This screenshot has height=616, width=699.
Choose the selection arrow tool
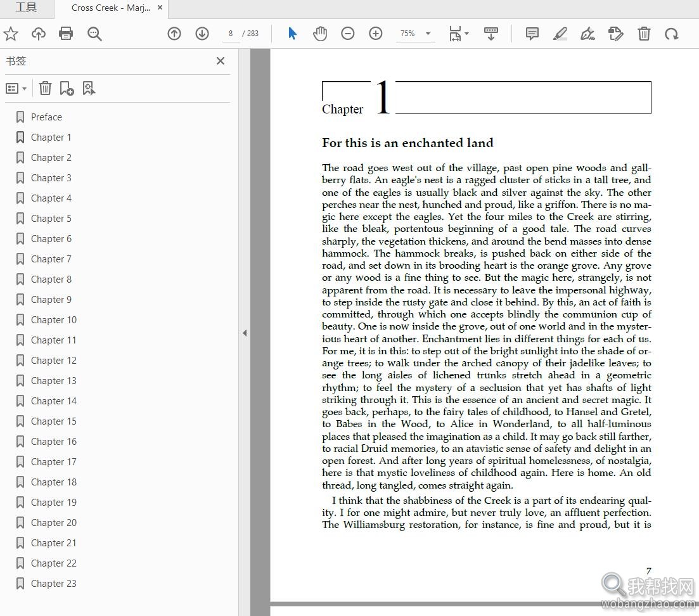[292, 34]
